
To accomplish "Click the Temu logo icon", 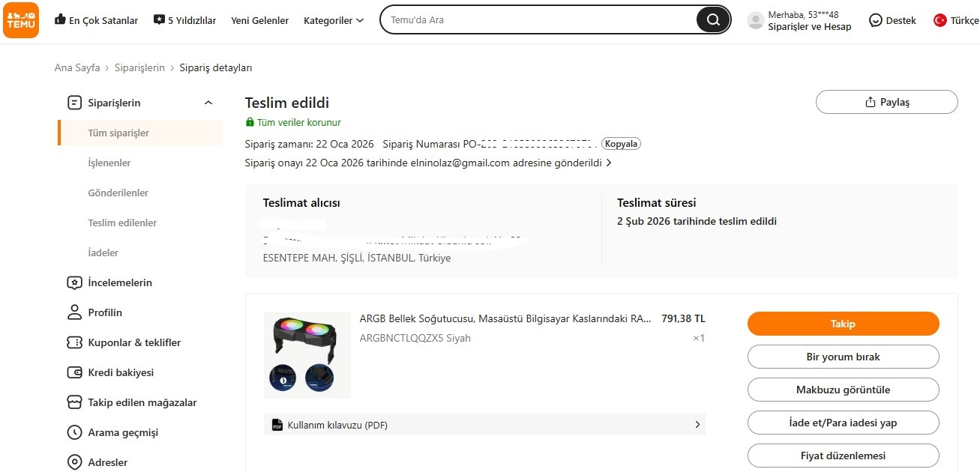I will pyautogui.click(x=21, y=20).
